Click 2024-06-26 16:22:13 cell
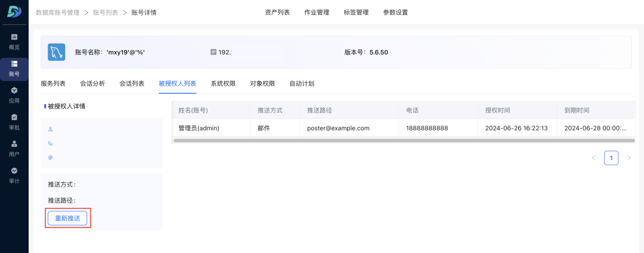 pyautogui.click(x=518, y=128)
